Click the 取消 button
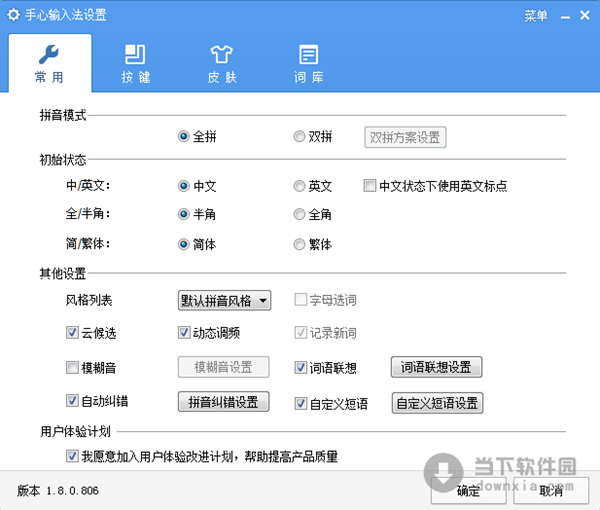The image size is (600, 510). coord(551,490)
